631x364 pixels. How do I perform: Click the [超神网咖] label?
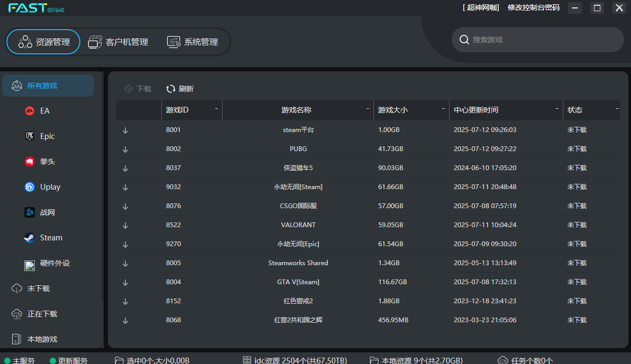click(481, 7)
